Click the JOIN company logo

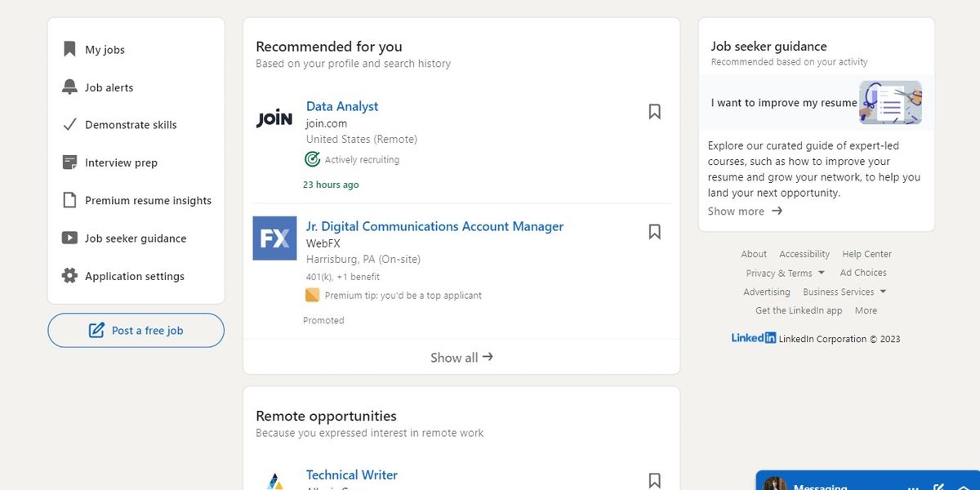point(274,119)
